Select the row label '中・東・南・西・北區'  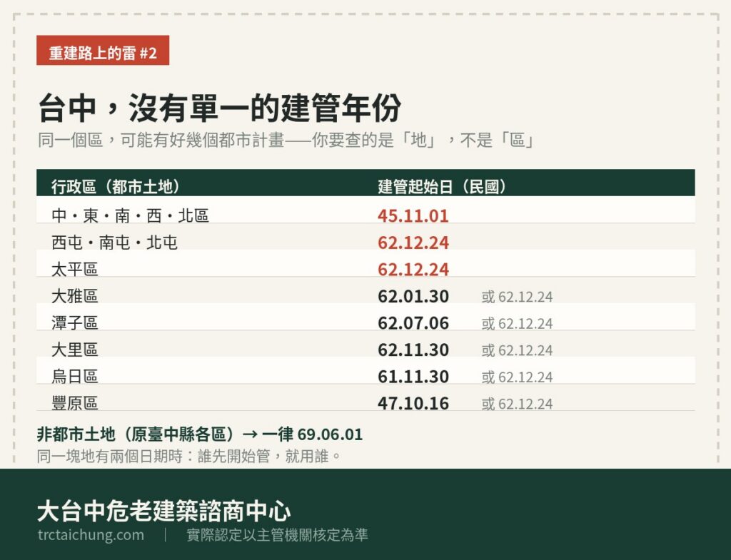pyautogui.click(x=130, y=215)
